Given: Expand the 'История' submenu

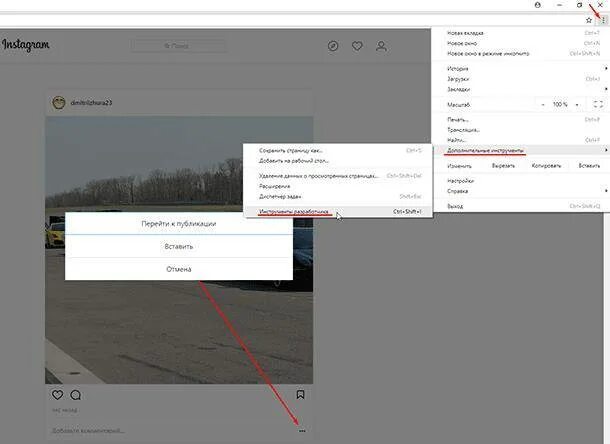Looking at the screenshot, I should coord(520,68).
